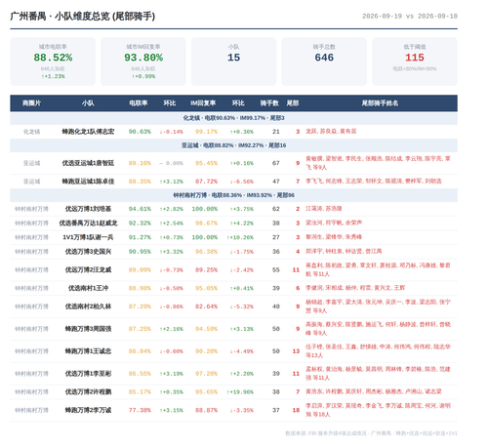
Task: Click the 商圈片 column header
Action: (x=31, y=103)
